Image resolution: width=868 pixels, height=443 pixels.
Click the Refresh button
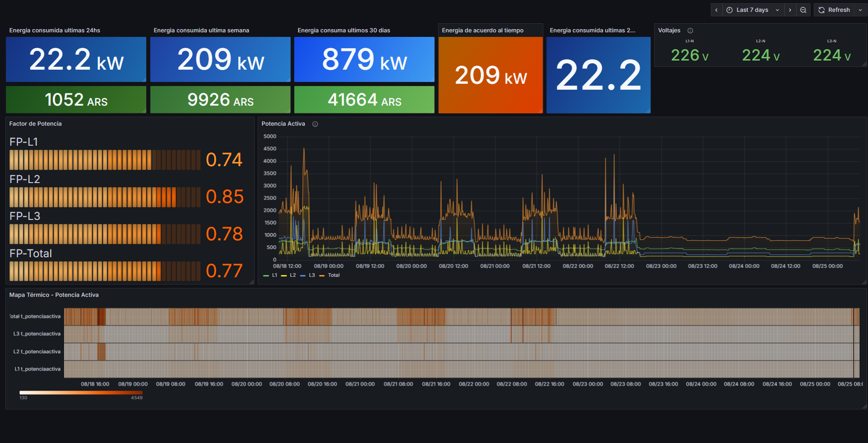click(834, 10)
